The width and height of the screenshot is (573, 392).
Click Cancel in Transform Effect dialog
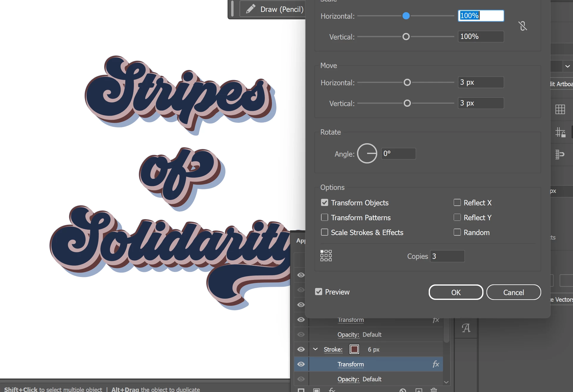pyautogui.click(x=513, y=292)
